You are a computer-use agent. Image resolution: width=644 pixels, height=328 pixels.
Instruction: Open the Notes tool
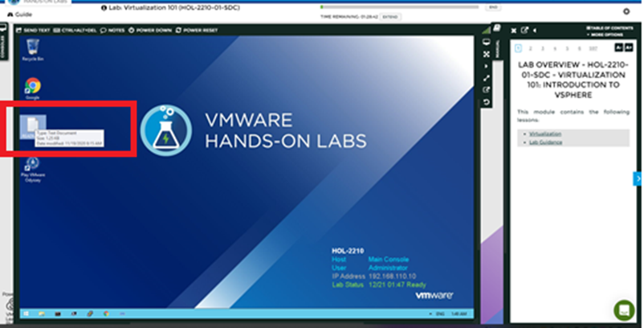tap(112, 30)
